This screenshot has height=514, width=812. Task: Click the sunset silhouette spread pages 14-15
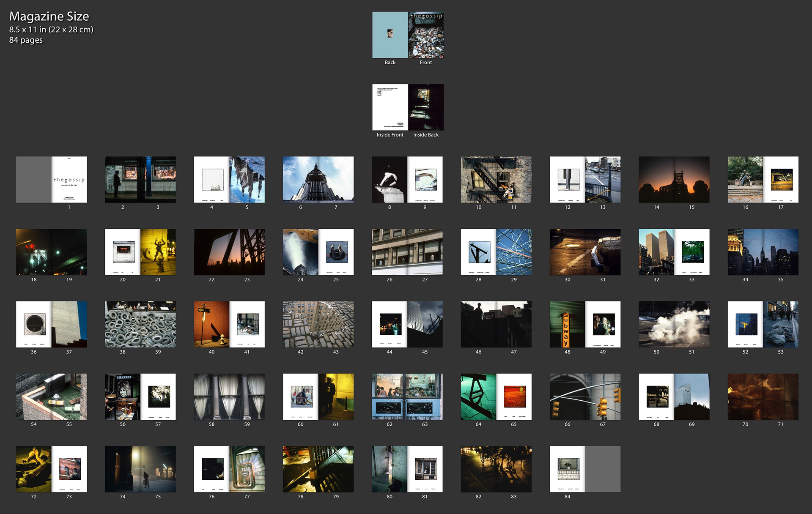(x=674, y=180)
